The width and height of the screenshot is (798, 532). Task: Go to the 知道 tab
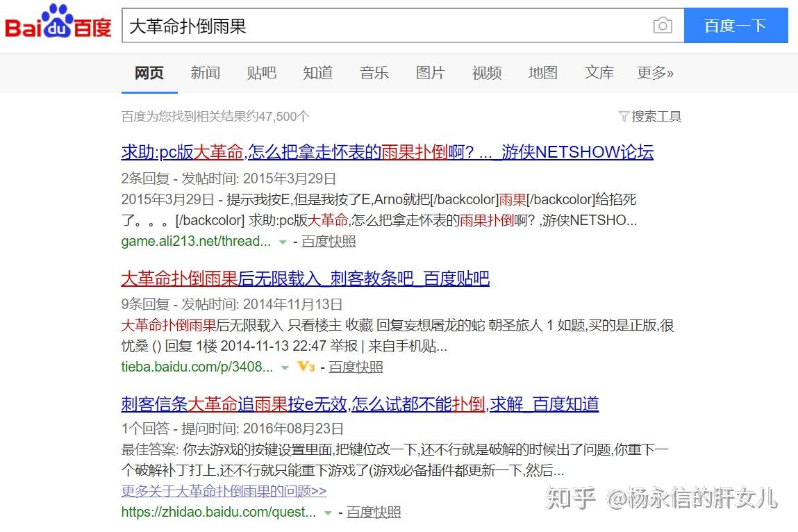[x=317, y=73]
